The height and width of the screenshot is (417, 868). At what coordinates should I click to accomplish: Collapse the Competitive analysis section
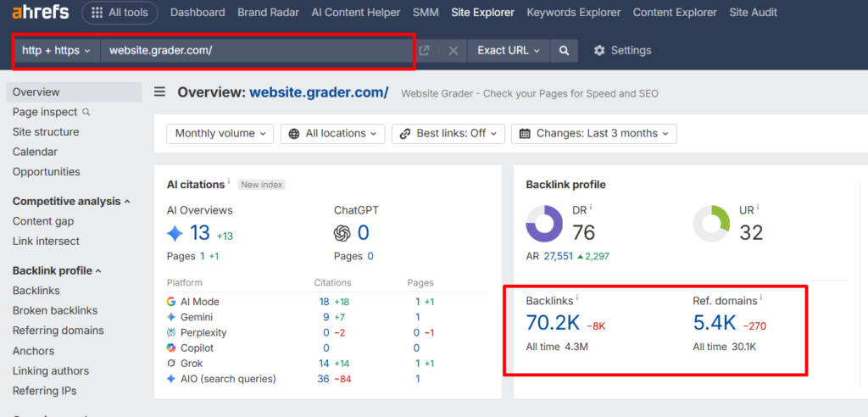point(71,201)
